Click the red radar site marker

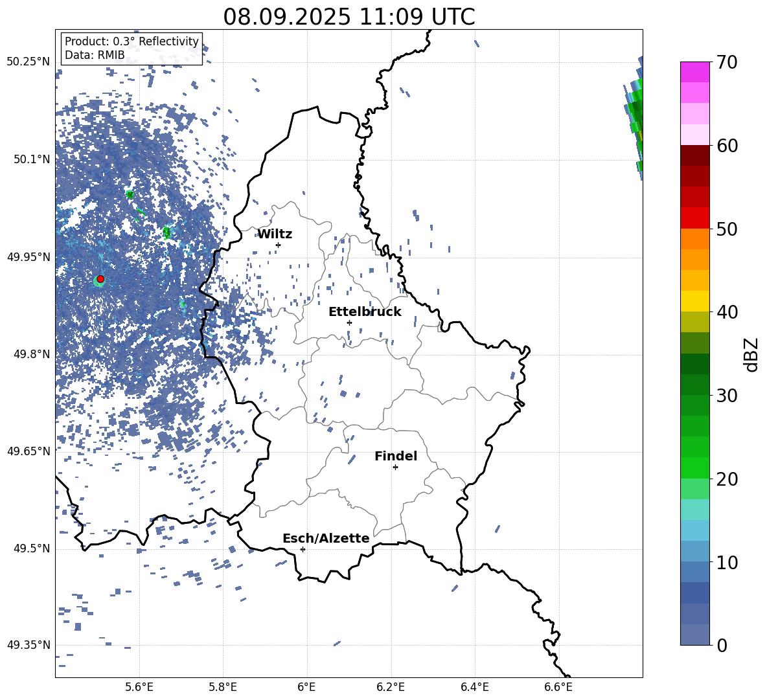coord(100,279)
